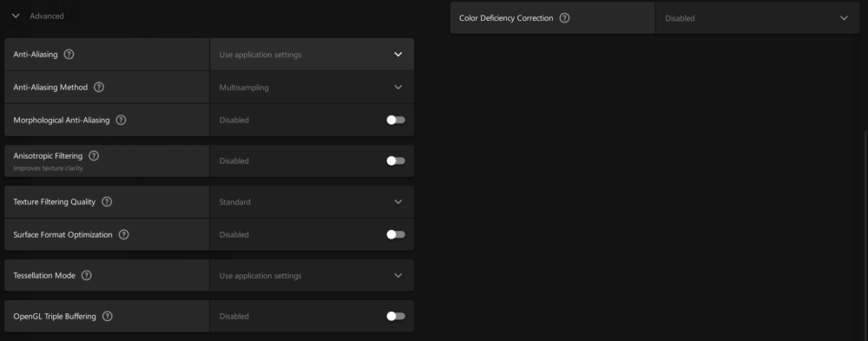
Task: Show Tessellation Mode help icon
Action: [x=86, y=275]
